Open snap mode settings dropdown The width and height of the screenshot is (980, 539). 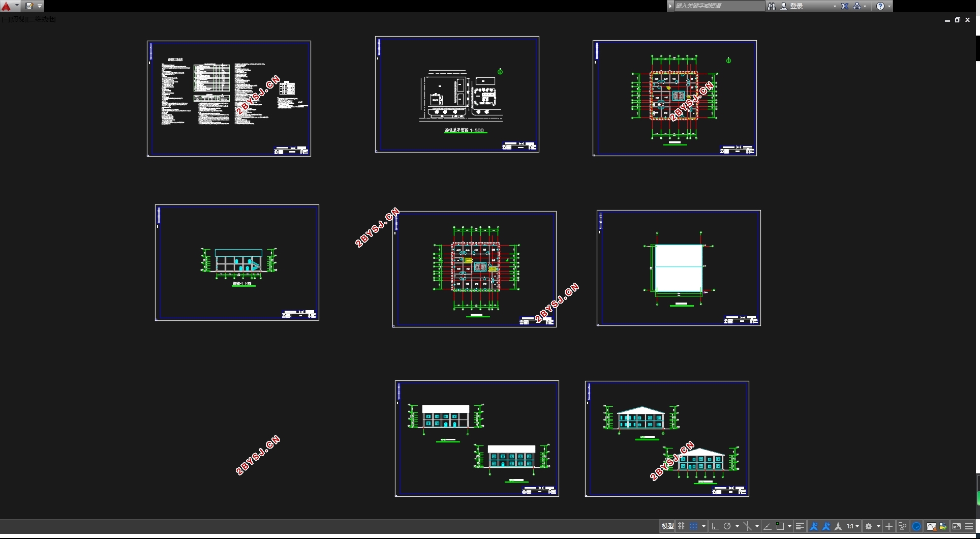point(703,526)
